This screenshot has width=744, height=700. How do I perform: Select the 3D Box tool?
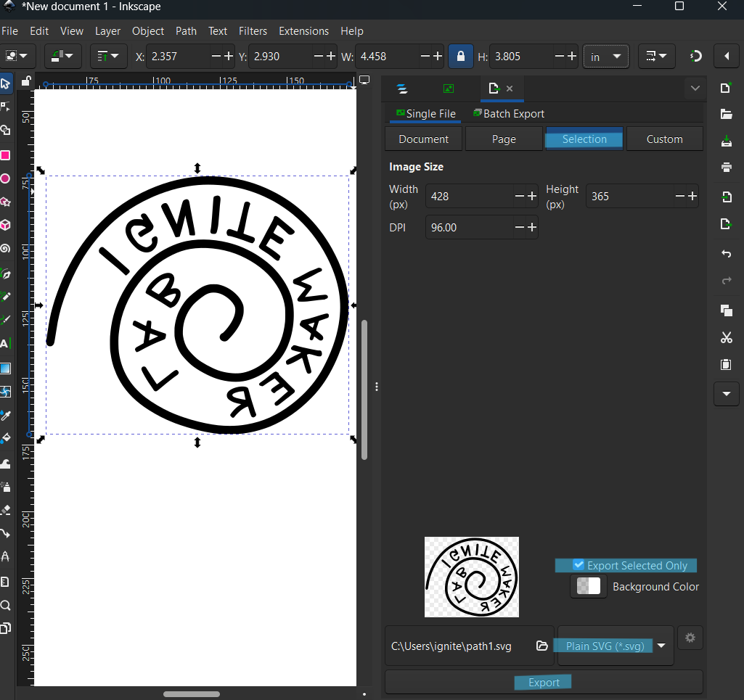tap(6, 225)
